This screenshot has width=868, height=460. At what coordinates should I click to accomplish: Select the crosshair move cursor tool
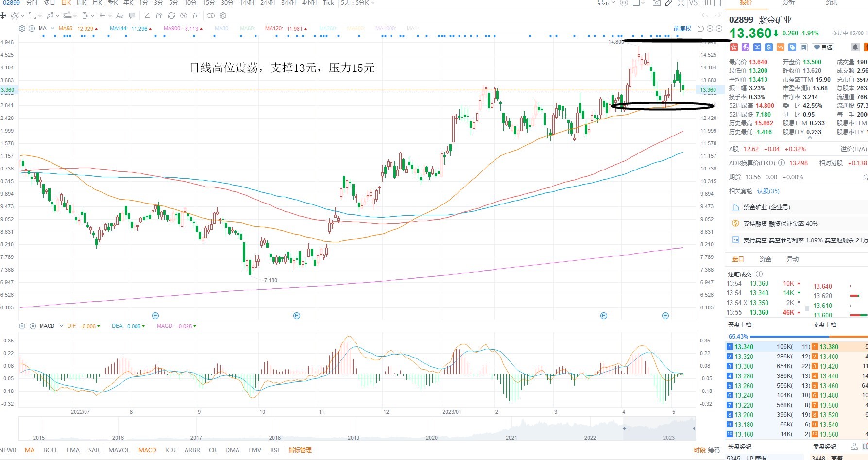coord(3,16)
